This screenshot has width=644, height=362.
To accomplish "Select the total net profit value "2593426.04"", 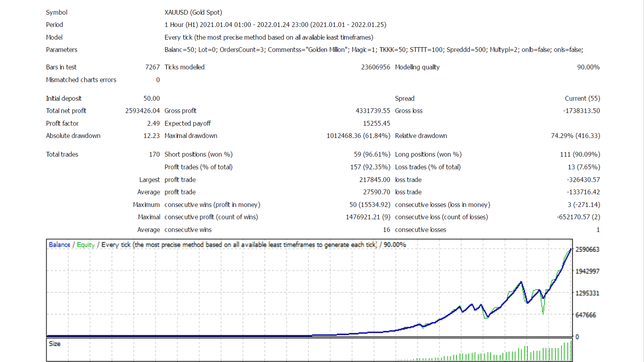I will (143, 111).
